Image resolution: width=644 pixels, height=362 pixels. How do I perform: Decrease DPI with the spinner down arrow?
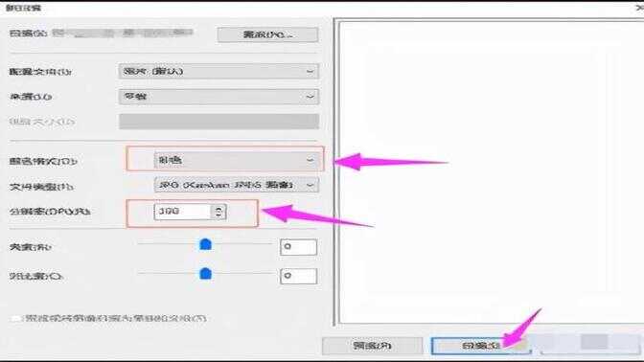pyautogui.click(x=218, y=215)
